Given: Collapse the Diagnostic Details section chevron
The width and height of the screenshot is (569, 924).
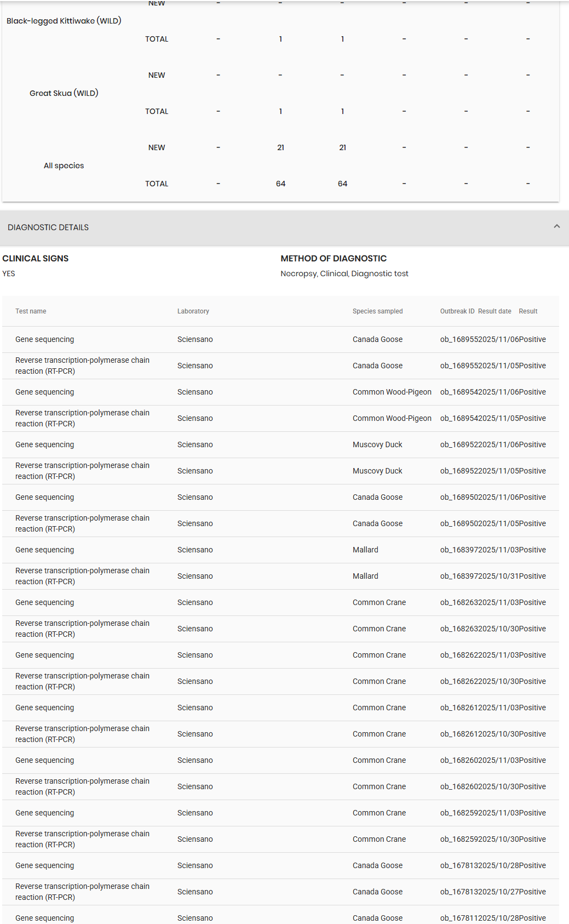Looking at the screenshot, I should click(x=556, y=226).
